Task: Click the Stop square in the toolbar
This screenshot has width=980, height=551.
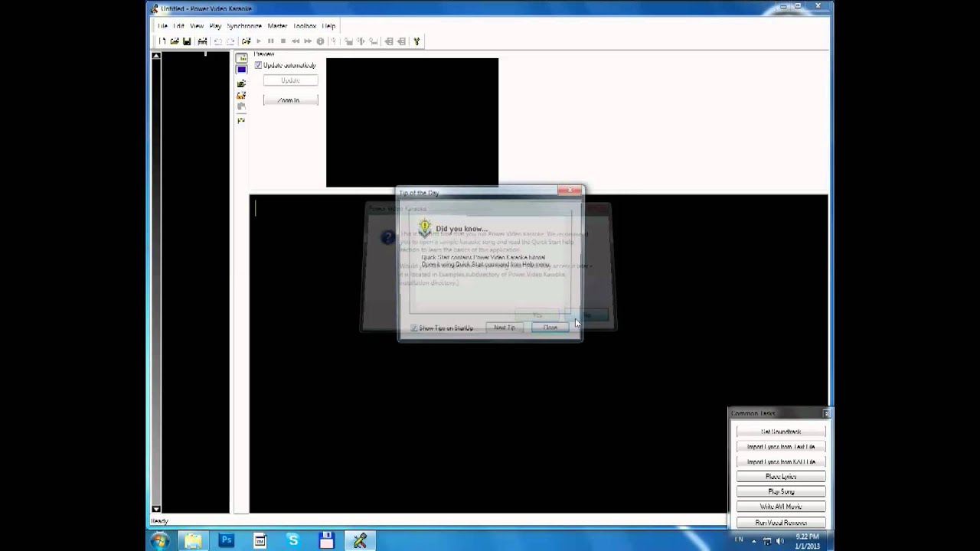Action: click(x=283, y=41)
